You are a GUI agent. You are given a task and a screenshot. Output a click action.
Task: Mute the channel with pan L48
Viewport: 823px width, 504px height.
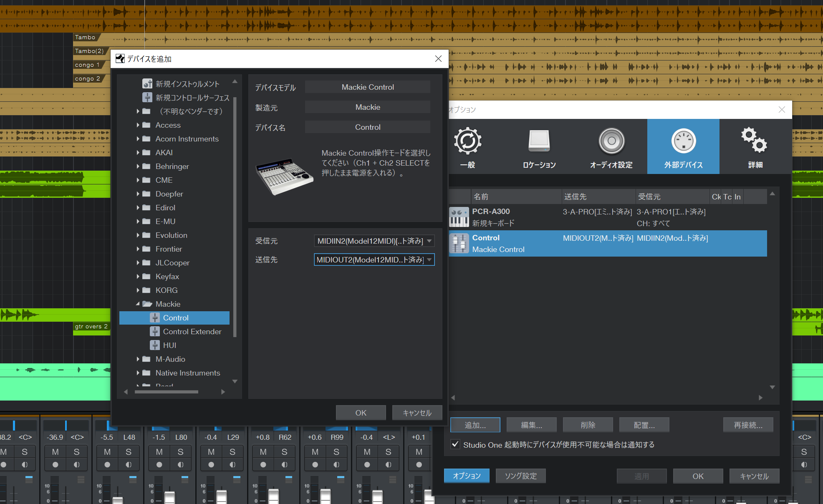107,452
